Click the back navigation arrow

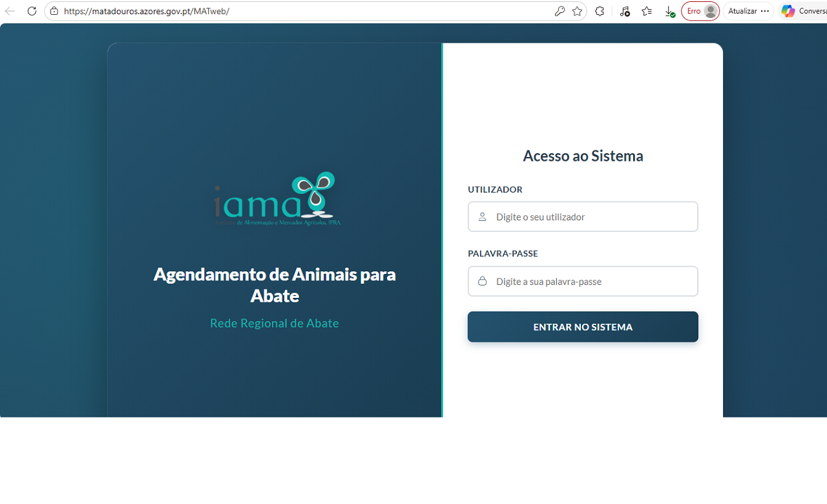[10, 11]
